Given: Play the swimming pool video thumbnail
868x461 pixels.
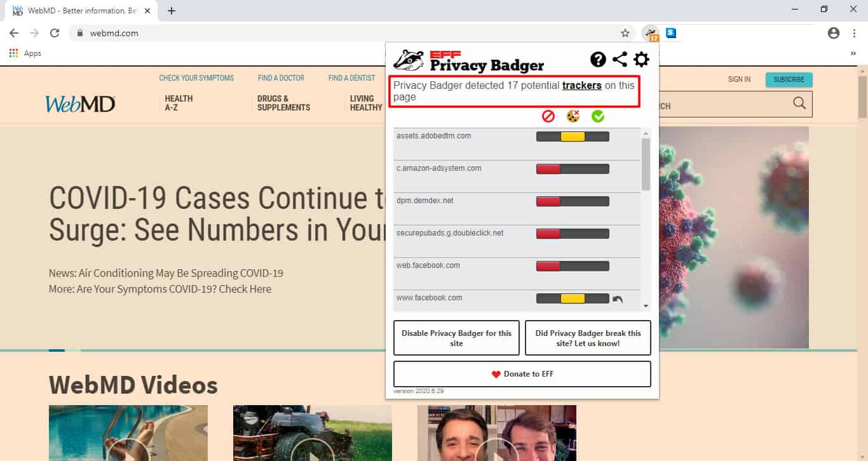Looking at the screenshot, I should coord(128,433).
